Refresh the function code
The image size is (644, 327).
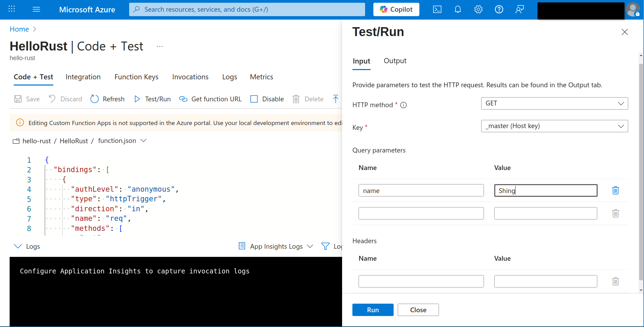click(x=108, y=99)
